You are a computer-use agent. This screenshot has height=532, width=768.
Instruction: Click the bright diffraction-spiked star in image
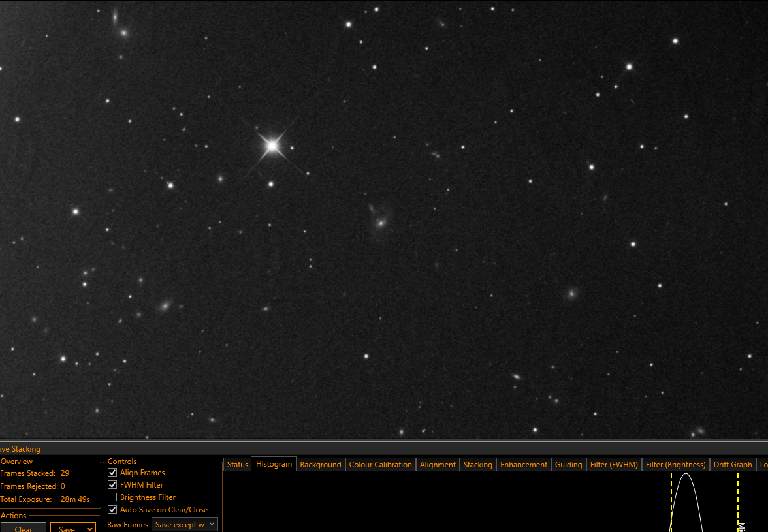point(272,146)
